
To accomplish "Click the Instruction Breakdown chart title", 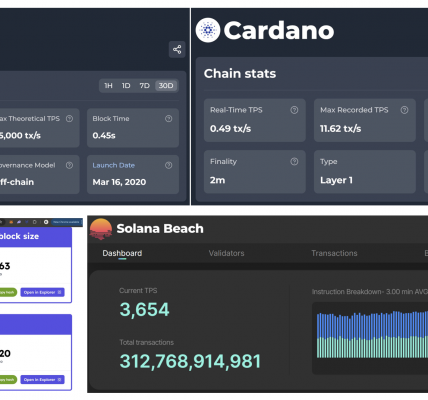I will [x=370, y=292].
